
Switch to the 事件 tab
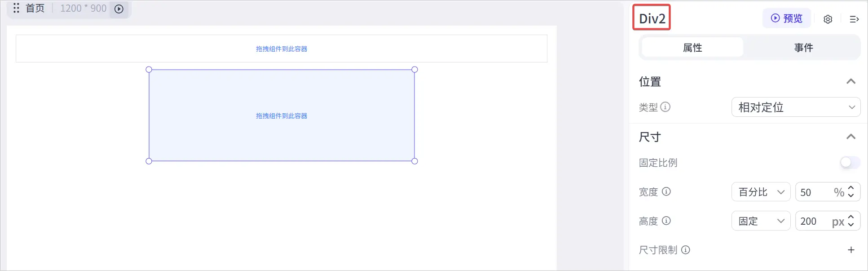(x=803, y=48)
